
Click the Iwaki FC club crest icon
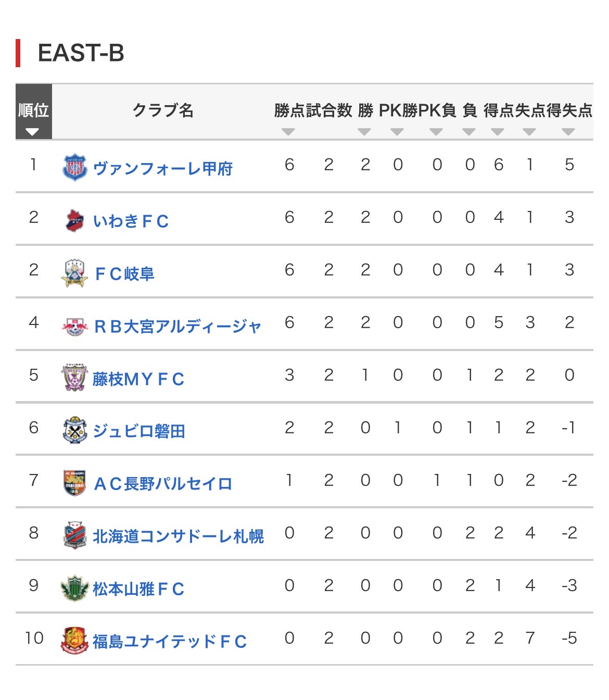[74, 220]
